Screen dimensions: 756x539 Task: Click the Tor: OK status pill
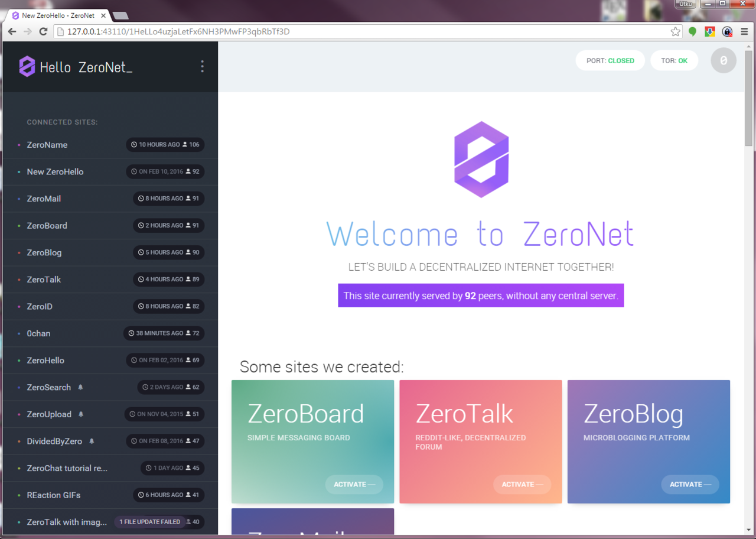pyautogui.click(x=674, y=60)
